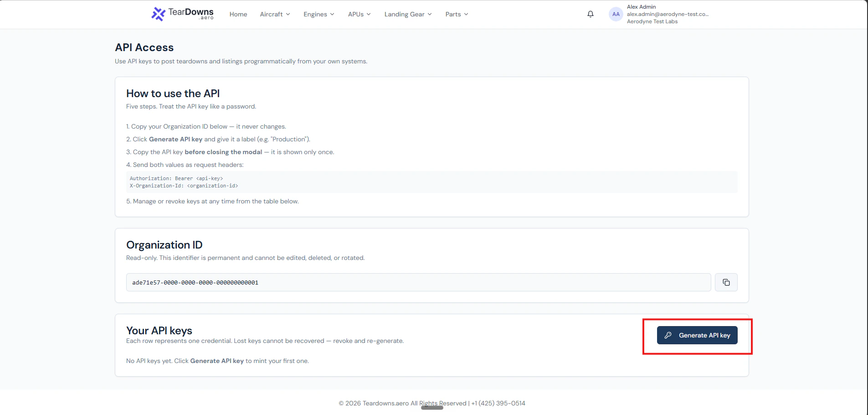Click the AA user avatar
Screen dimensions: 868x415
click(x=616, y=14)
